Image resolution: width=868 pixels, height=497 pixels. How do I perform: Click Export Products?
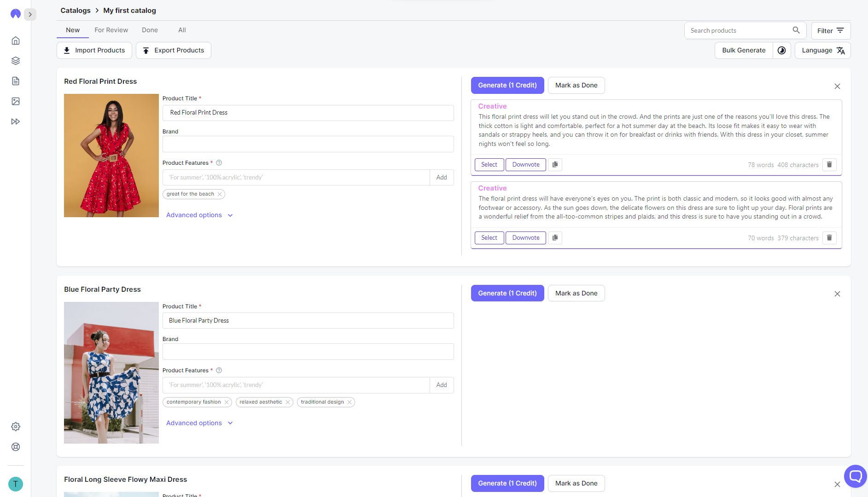point(174,51)
